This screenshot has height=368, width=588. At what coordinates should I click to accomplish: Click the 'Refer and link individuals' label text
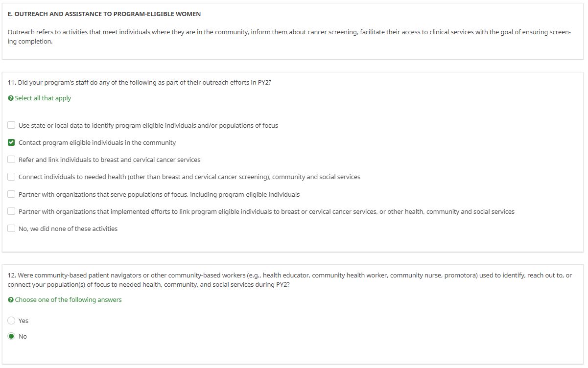pos(109,160)
